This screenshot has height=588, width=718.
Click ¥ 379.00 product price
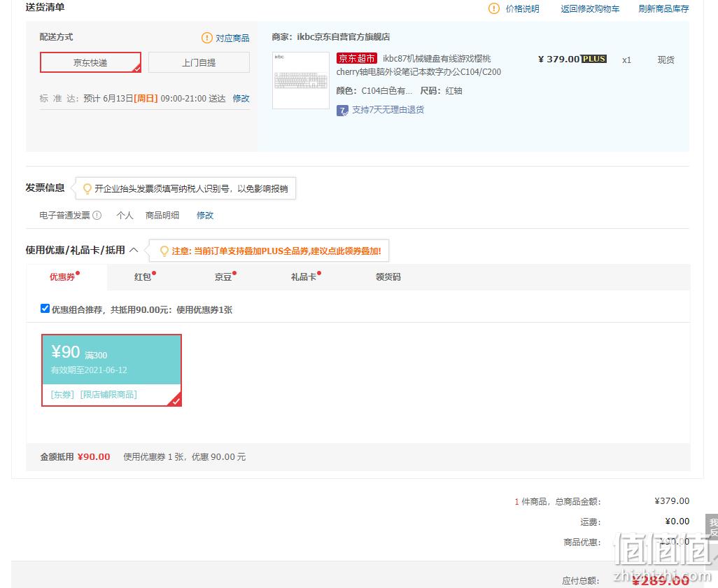point(558,59)
